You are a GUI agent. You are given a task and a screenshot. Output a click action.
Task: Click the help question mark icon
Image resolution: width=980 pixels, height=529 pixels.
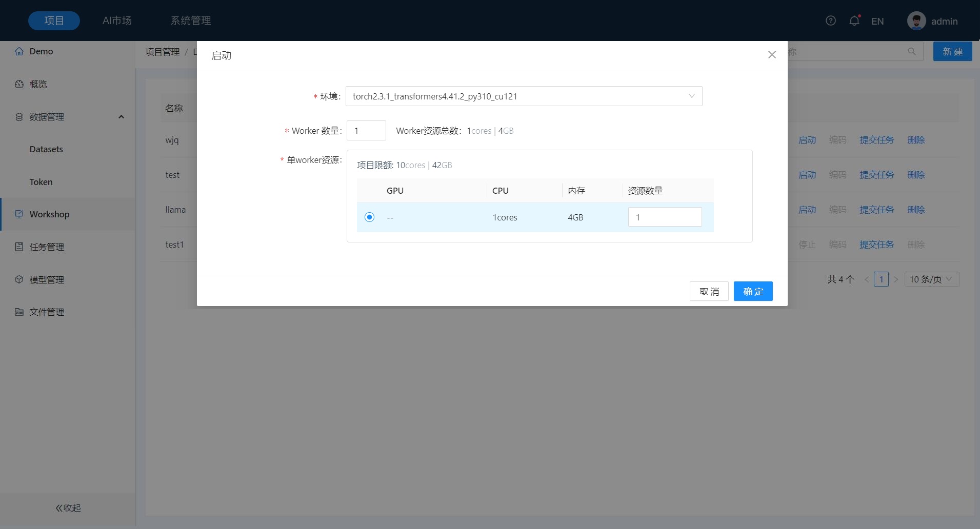point(831,21)
